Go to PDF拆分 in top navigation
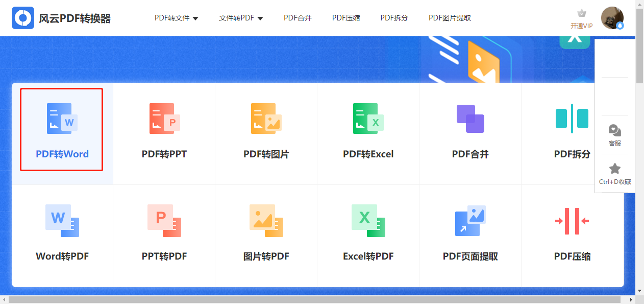644x304 pixels. 394,18
